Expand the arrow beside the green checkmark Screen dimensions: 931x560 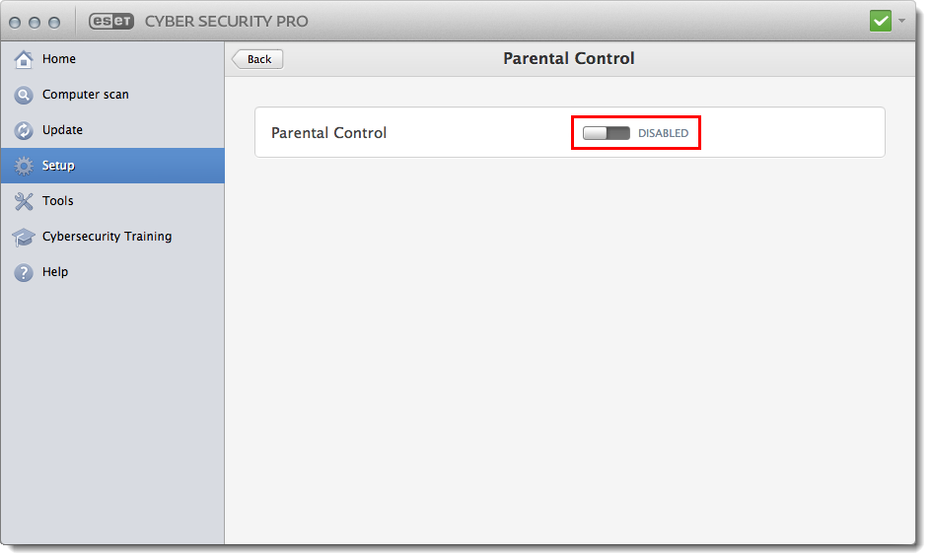pos(901,21)
